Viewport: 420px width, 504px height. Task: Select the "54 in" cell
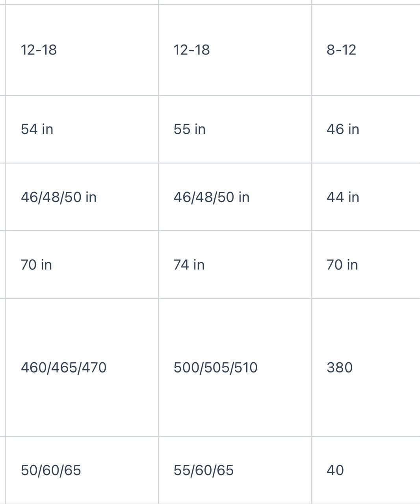pos(82,129)
